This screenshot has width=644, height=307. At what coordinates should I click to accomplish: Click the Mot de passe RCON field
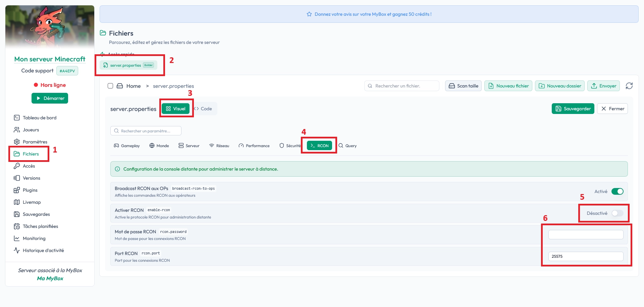(586, 235)
